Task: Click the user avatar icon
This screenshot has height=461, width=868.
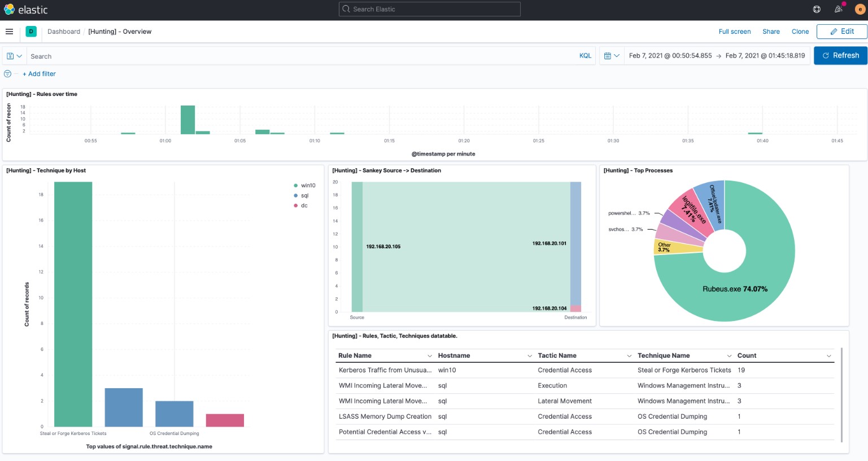Action: click(x=860, y=9)
